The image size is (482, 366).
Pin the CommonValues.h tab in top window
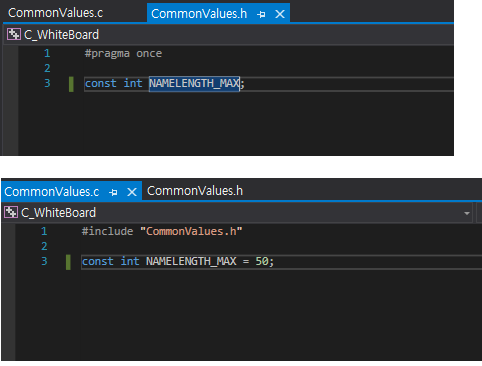pos(261,14)
